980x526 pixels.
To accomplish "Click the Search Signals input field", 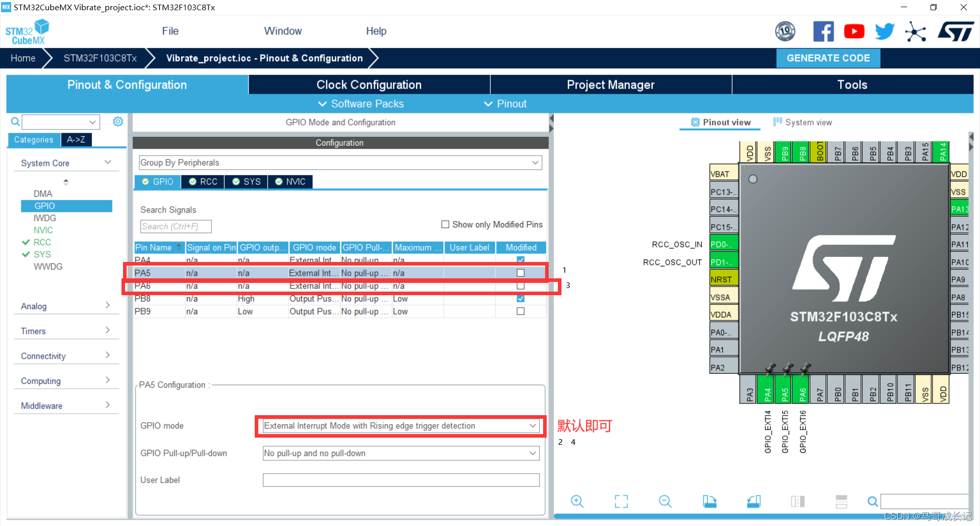I will pos(176,226).
